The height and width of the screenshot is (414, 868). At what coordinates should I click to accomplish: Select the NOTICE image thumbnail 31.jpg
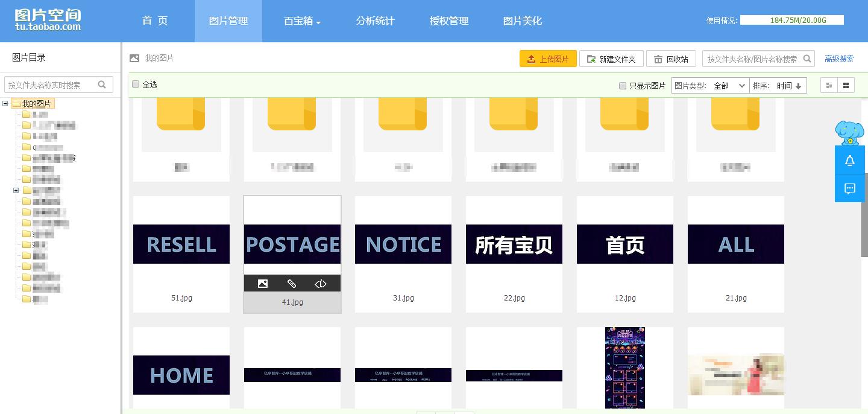coord(403,244)
